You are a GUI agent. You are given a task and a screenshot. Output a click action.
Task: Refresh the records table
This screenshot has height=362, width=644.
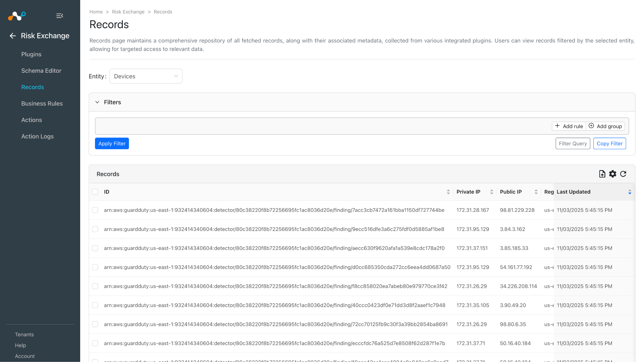coord(623,174)
